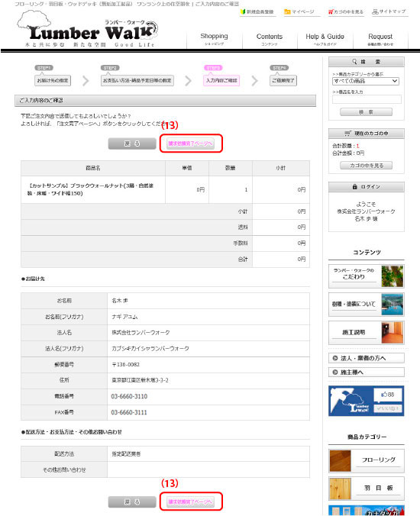Focus the product name search field
Image resolution: width=420 pixels, height=516 pixels.
pyautogui.click(x=367, y=99)
